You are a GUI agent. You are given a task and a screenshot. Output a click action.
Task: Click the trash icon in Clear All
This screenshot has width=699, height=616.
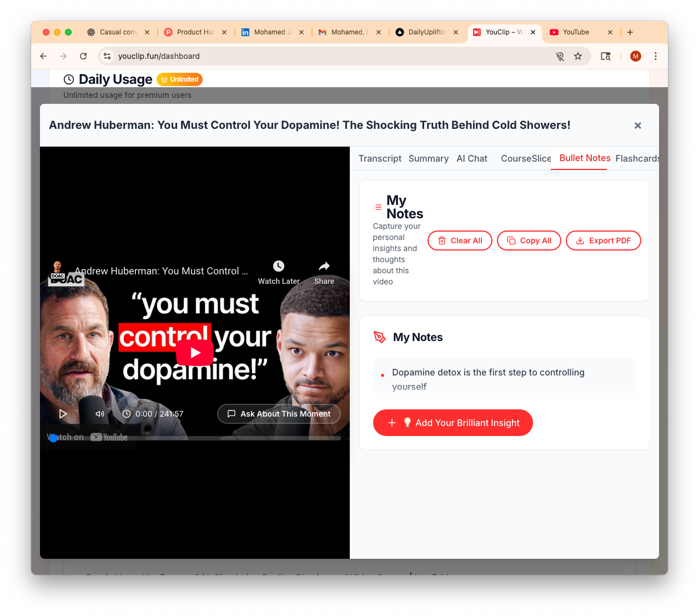[x=442, y=241]
